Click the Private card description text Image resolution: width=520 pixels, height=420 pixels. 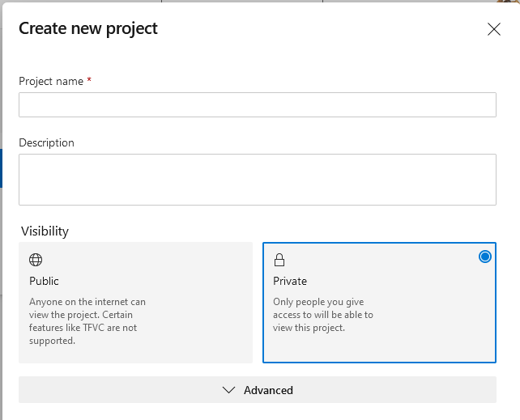(323, 315)
